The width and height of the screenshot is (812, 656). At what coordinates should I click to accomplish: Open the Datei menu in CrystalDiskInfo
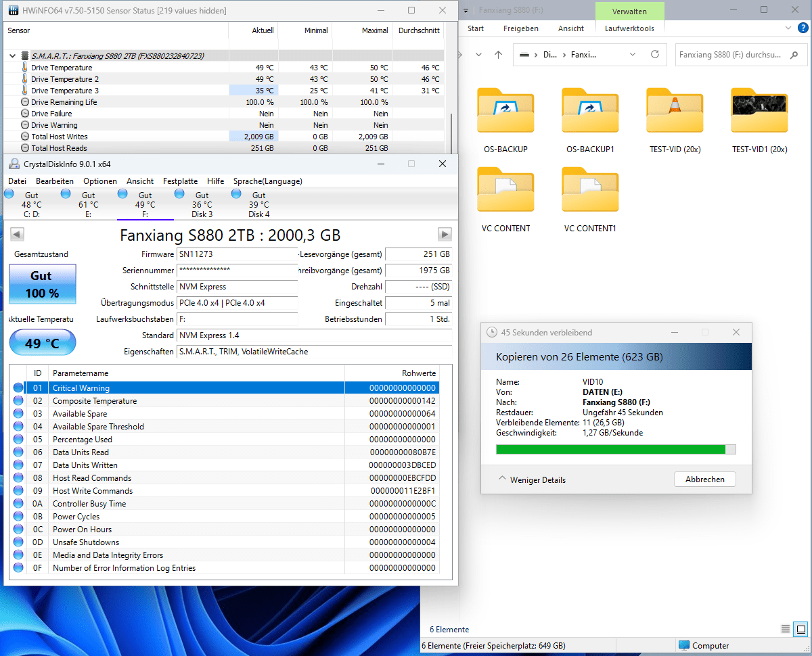coord(17,181)
